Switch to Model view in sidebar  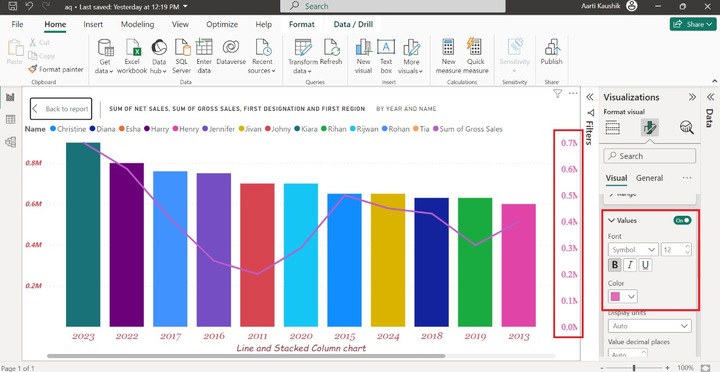[10, 142]
